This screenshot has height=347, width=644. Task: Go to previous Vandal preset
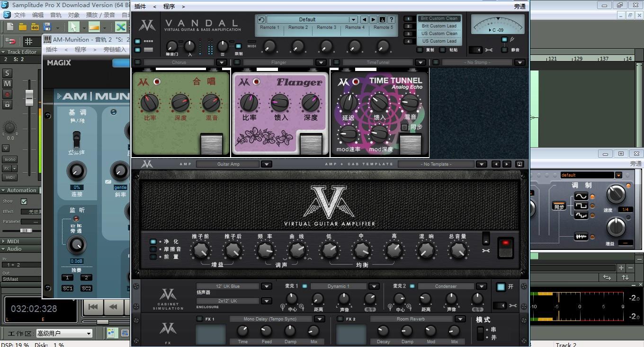click(364, 20)
